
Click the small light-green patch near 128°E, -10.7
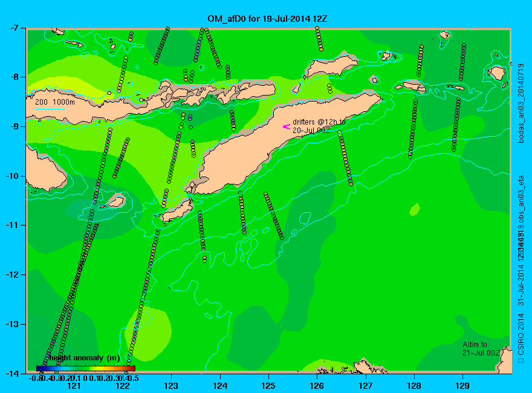tap(415, 209)
